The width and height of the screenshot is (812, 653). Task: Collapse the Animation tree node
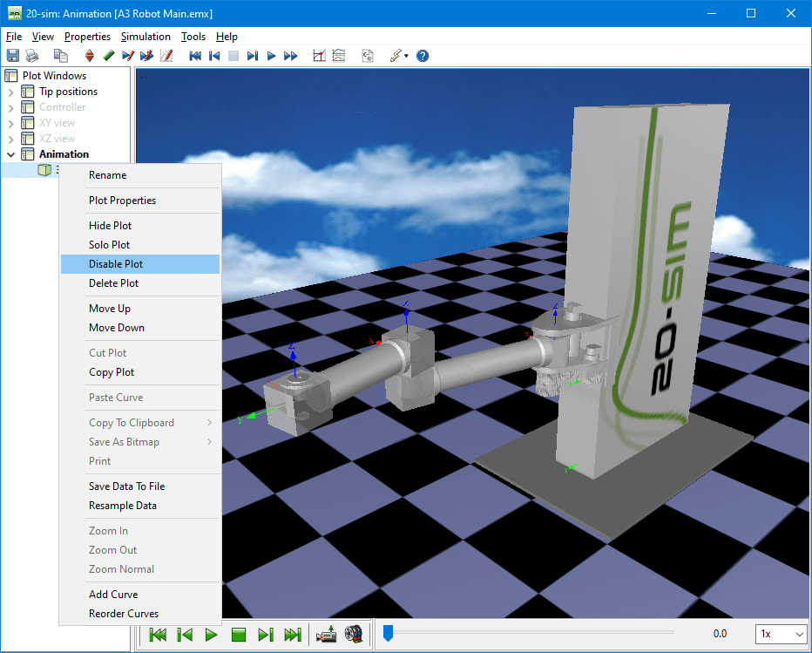coord(10,154)
